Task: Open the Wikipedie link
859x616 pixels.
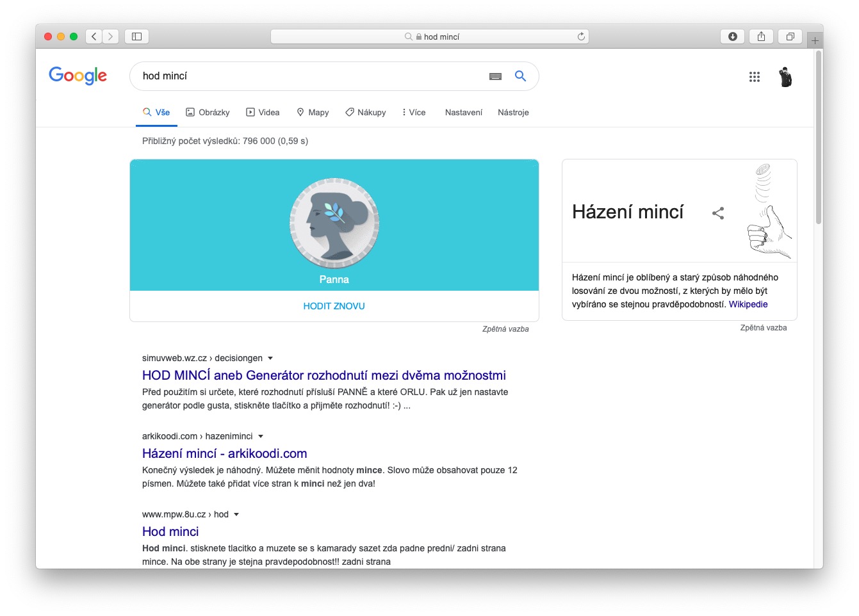Action: pos(748,304)
